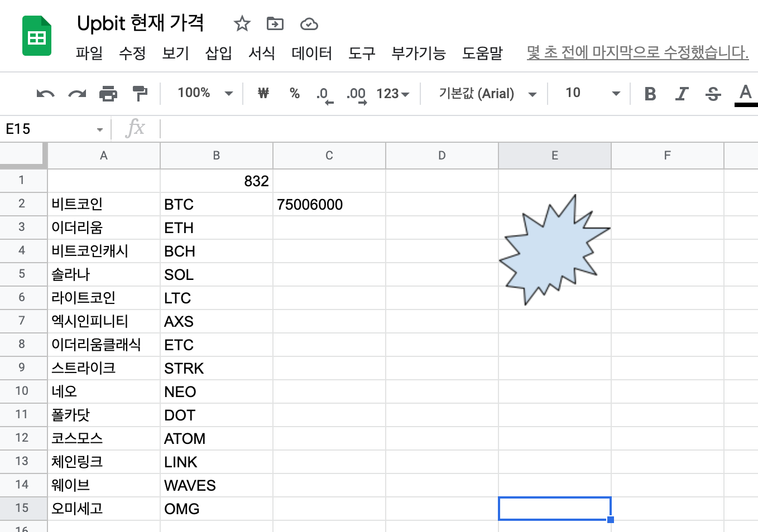Select the paint format roller icon
Viewport: 758px width, 532px height.
click(x=140, y=94)
